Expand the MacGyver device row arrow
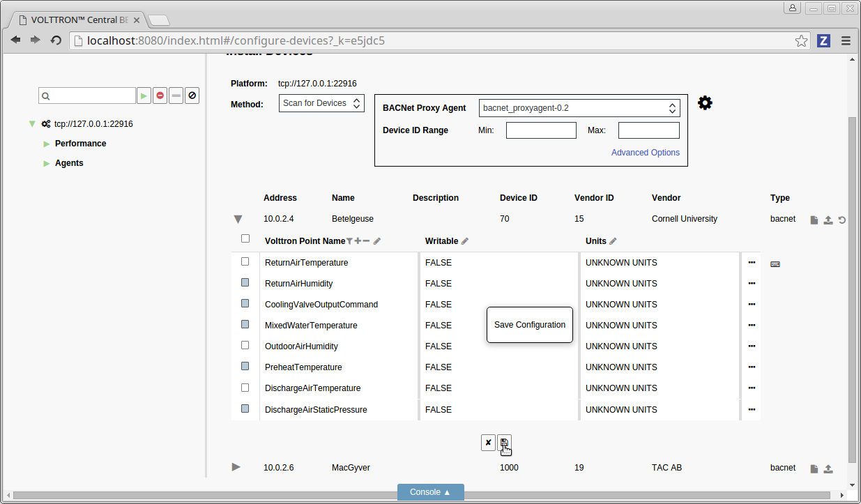The width and height of the screenshot is (861, 504). (x=236, y=467)
